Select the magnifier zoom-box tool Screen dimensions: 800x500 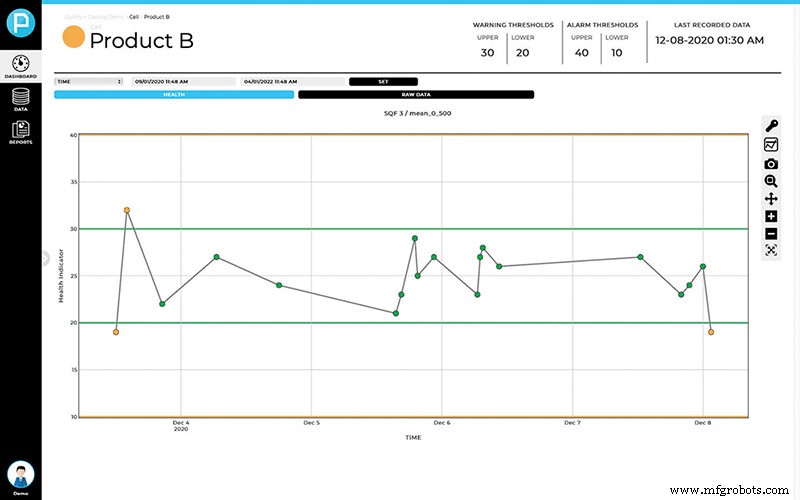pyautogui.click(x=771, y=181)
